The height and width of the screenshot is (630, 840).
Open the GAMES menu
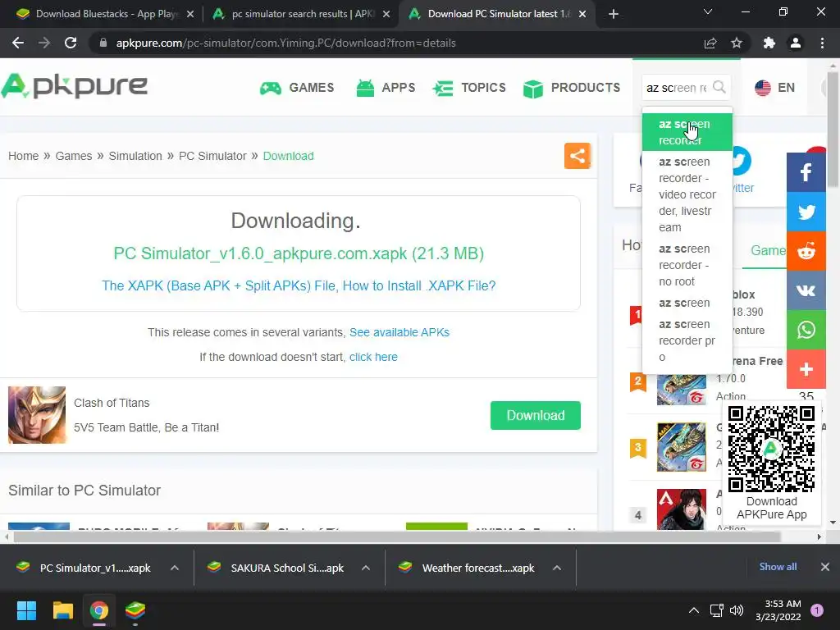297,87
